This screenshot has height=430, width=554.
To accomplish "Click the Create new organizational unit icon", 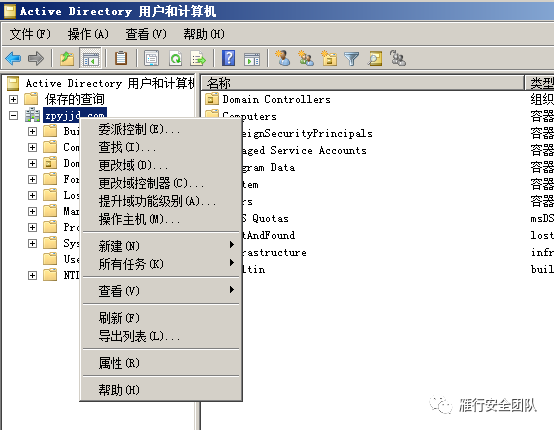I will tap(329, 58).
